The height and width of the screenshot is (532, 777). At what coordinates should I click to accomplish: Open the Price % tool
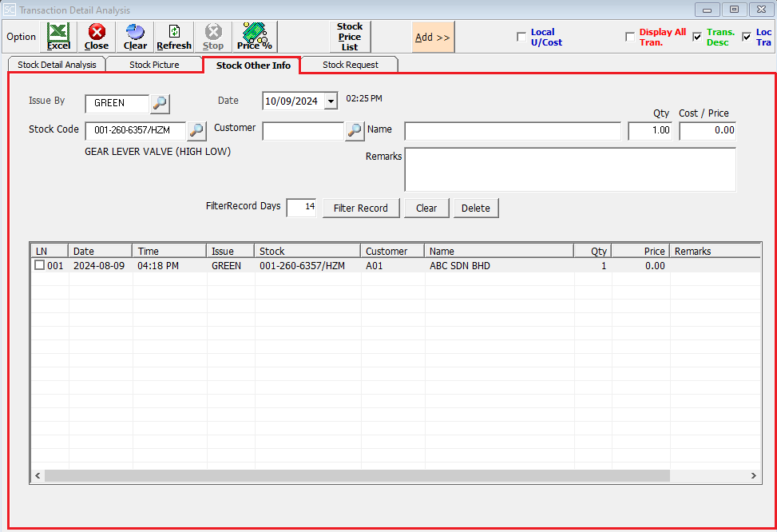point(255,37)
